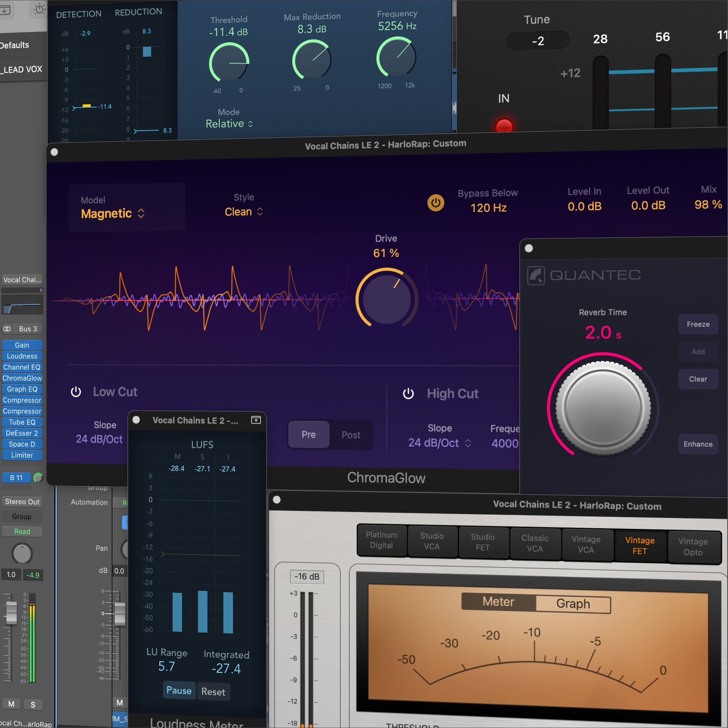Image resolution: width=728 pixels, height=728 pixels.
Task: Click the Bus 3 input slot
Action: tap(28, 329)
